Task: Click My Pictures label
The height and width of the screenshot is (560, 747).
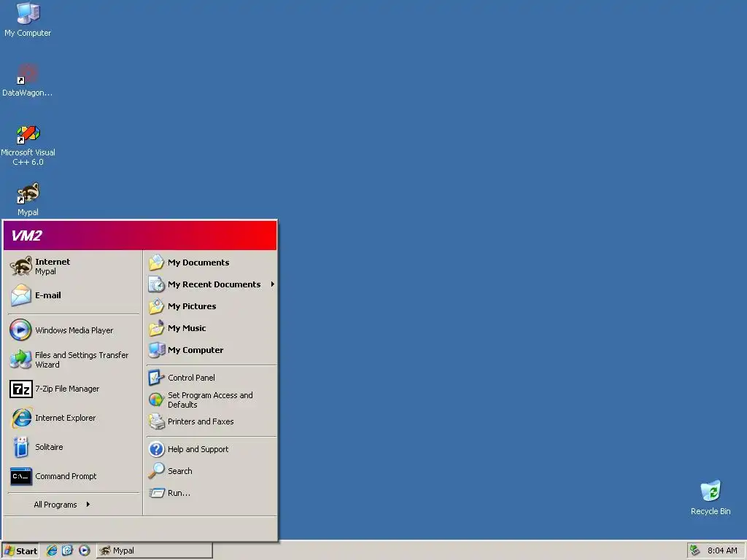Action: pyautogui.click(x=192, y=306)
